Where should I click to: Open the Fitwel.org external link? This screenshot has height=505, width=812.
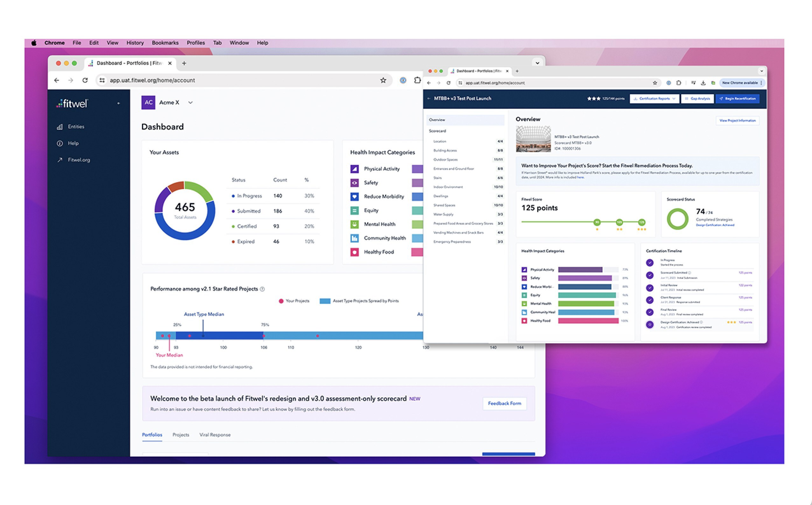click(x=78, y=160)
